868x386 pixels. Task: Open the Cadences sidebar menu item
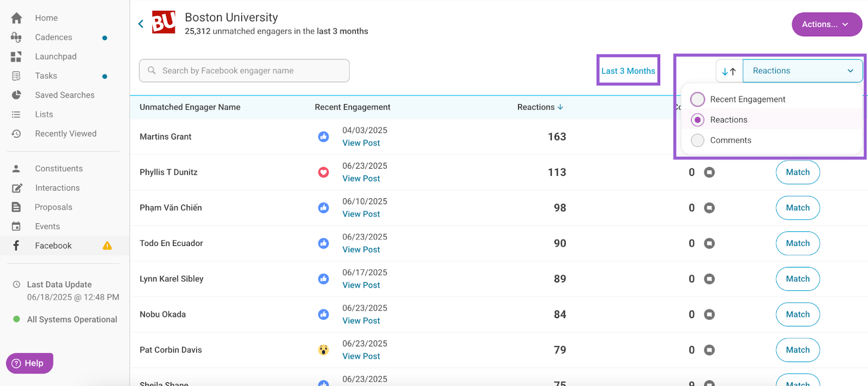click(54, 37)
